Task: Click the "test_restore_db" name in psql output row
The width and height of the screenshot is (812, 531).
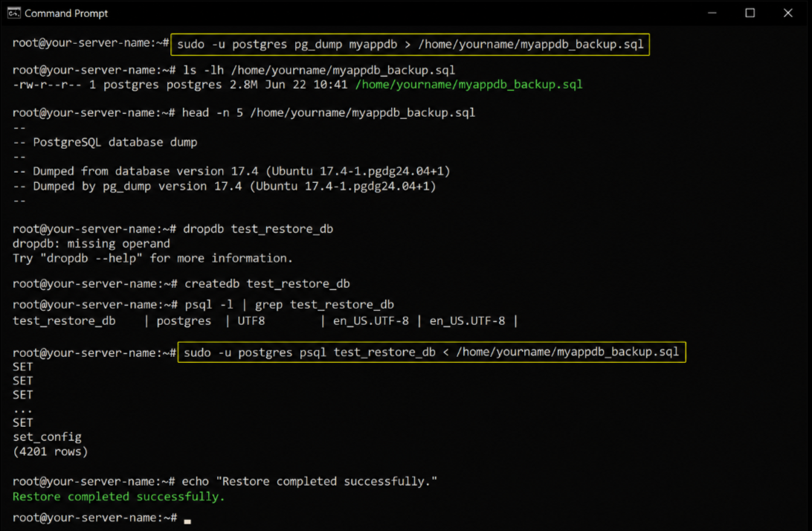Action: 64,321
